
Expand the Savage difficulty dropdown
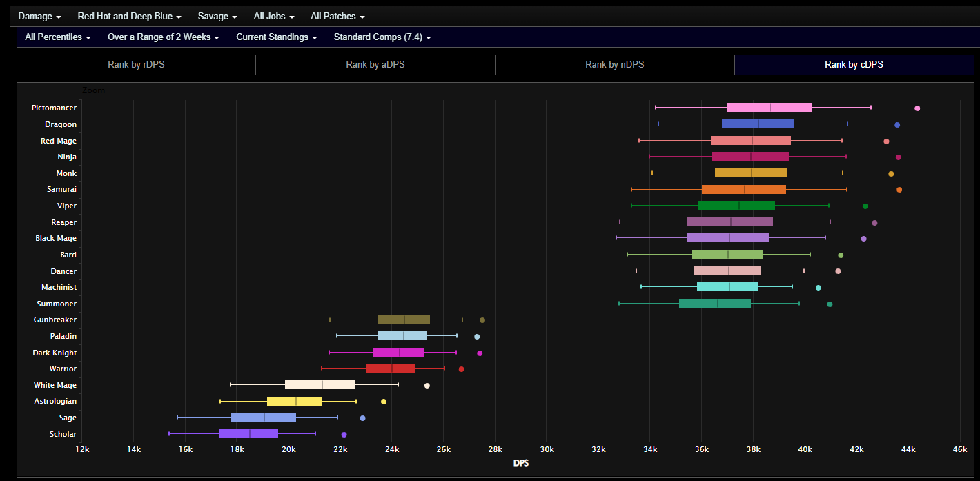pyautogui.click(x=217, y=16)
